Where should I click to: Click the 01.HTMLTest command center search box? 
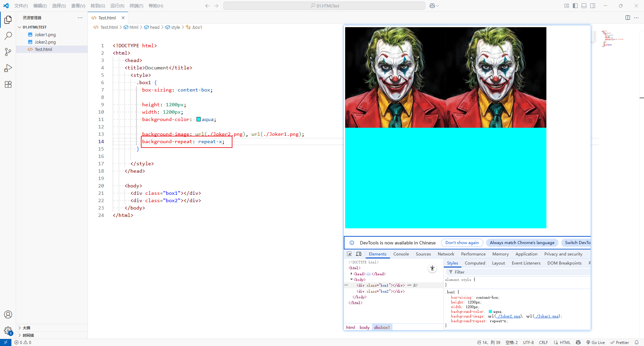tap(324, 6)
